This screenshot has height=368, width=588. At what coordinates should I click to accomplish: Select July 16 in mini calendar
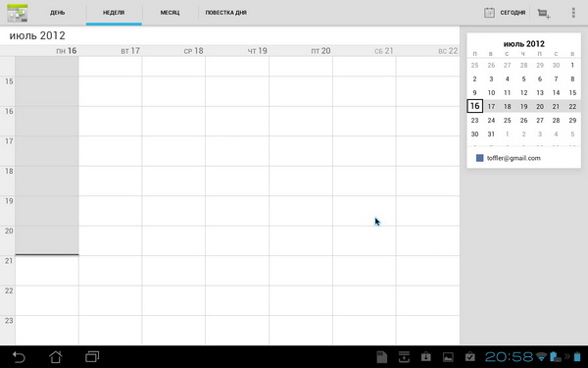coord(474,106)
